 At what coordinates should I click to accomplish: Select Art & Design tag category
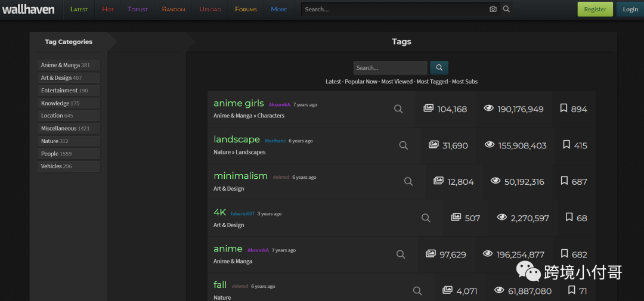point(69,77)
